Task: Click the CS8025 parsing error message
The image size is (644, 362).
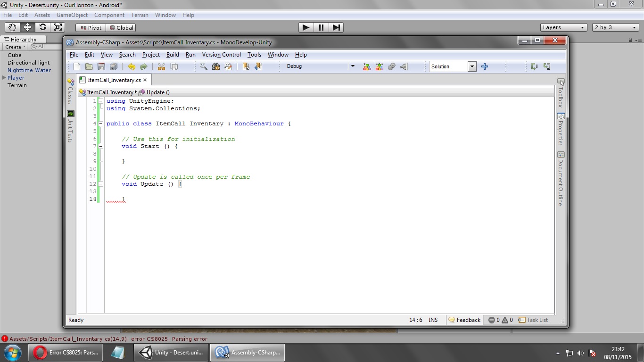Action: [108, 339]
